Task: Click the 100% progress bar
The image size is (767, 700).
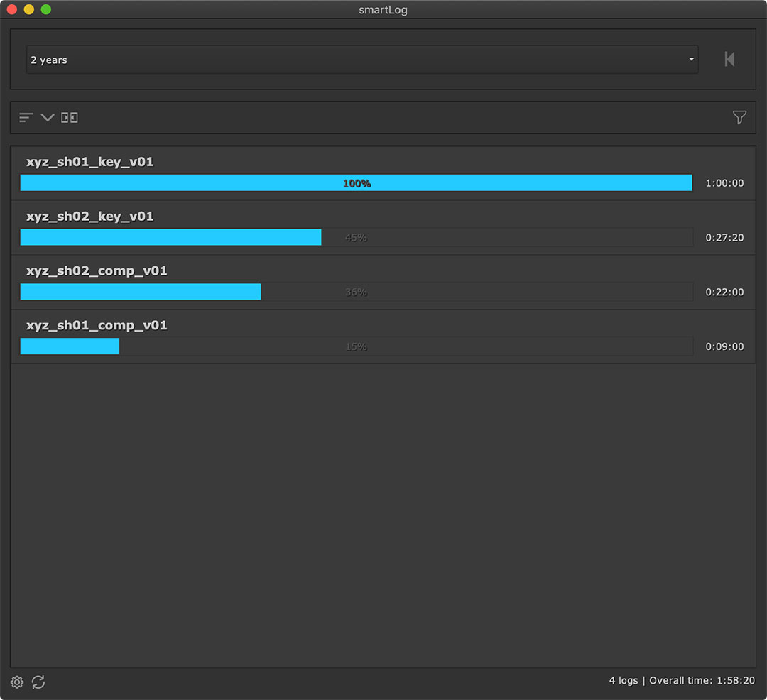Action: 356,183
